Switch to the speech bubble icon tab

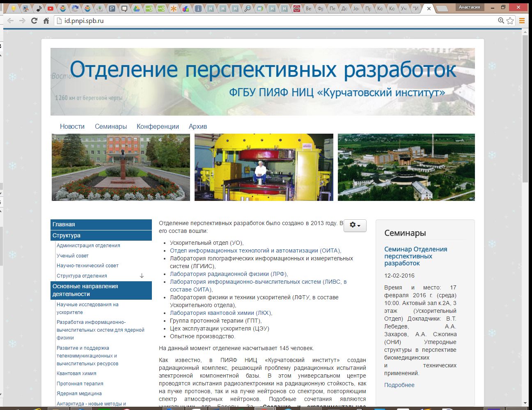(x=124, y=8)
